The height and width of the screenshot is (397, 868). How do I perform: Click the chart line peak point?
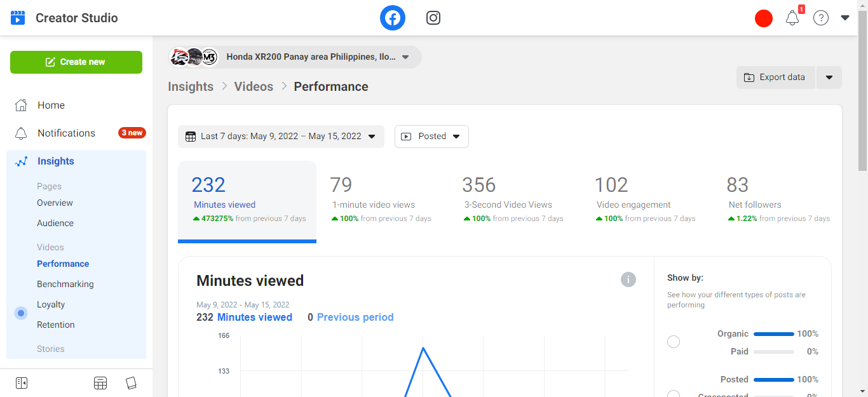click(x=423, y=347)
